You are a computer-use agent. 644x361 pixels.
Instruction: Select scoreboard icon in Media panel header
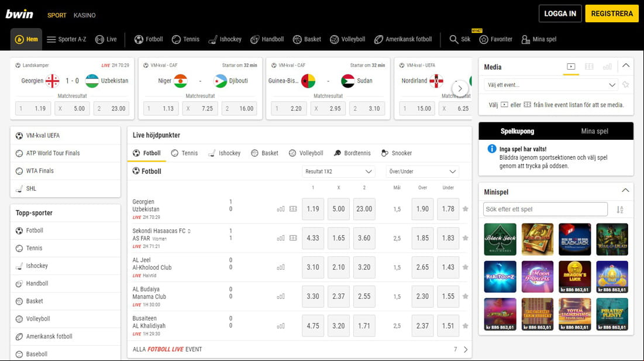point(589,67)
